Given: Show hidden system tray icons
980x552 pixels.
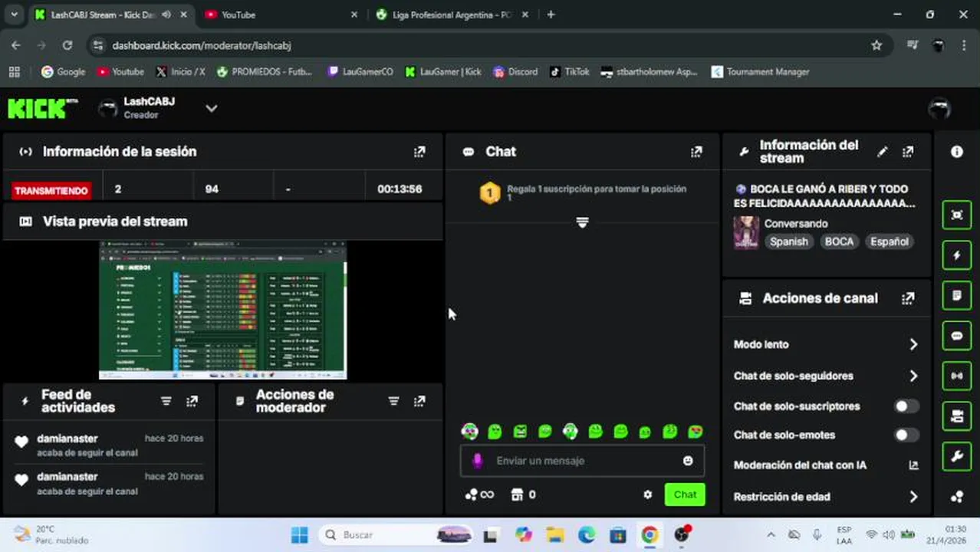Looking at the screenshot, I should [x=771, y=534].
